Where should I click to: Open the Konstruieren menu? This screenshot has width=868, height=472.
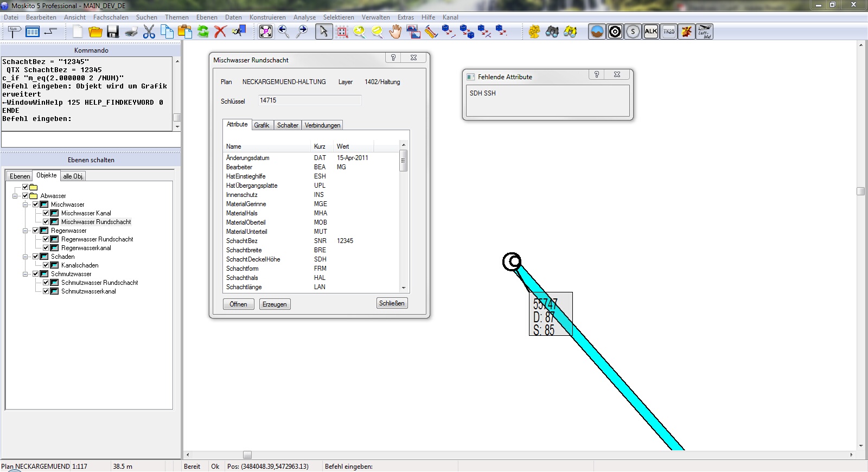pos(267,17)
